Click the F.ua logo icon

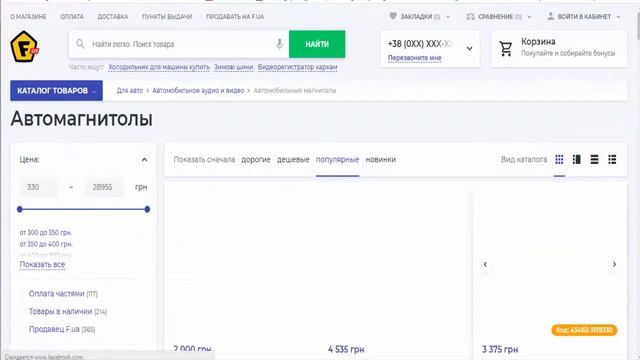24,47
